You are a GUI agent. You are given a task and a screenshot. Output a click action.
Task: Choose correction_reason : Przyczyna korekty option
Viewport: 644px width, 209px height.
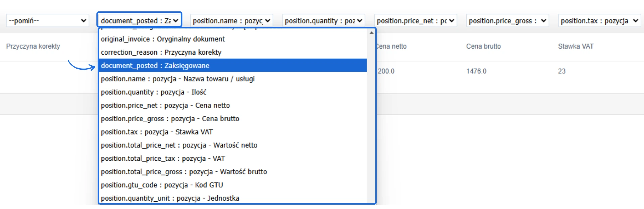click(x=161, y=53)
